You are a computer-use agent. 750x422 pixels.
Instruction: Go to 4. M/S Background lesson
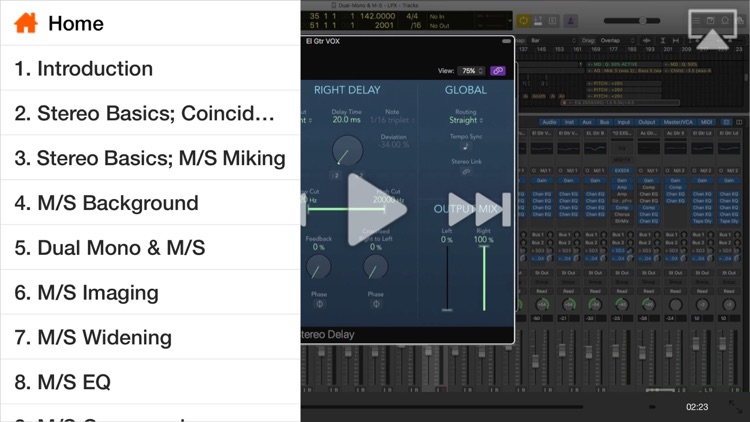coord(150,203)
